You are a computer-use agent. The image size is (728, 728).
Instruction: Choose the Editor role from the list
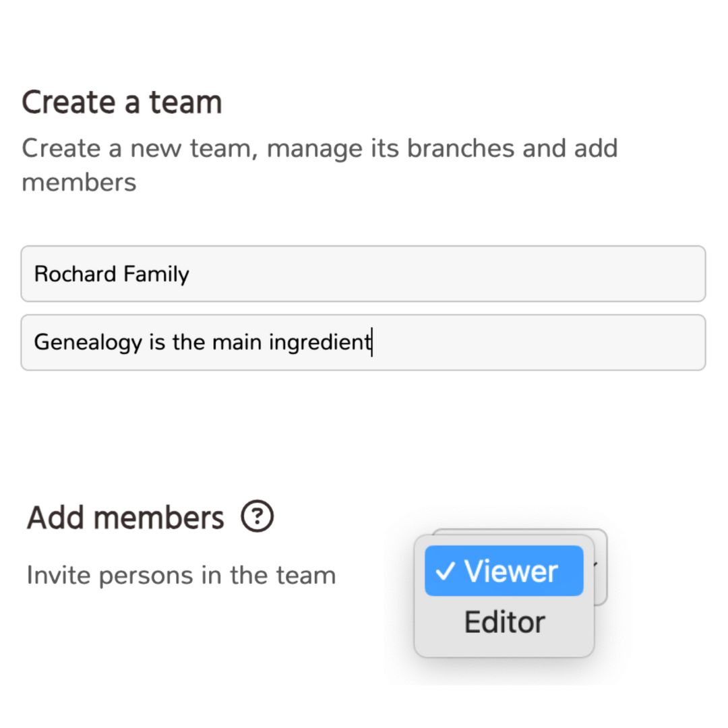504,621
